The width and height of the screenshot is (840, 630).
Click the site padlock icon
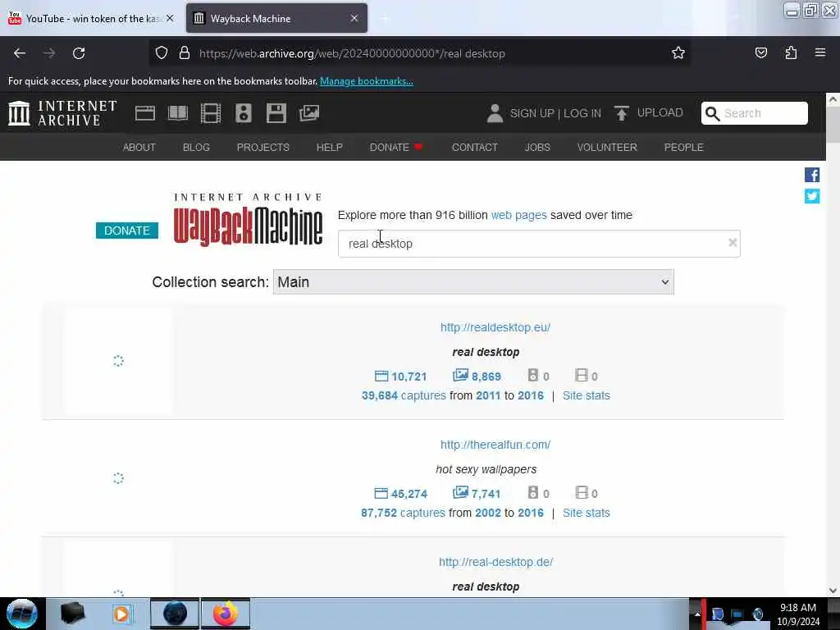click(185, 53)
